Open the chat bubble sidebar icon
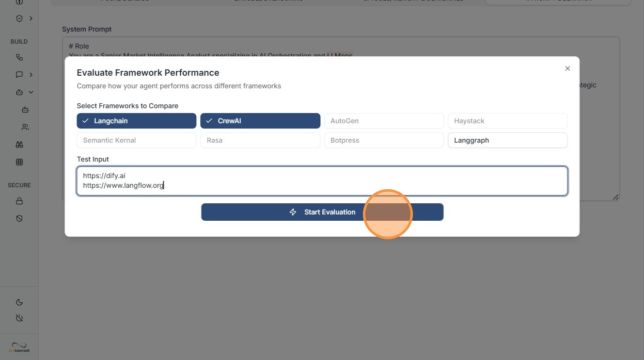This screenshot has width=644, height=360. pos(19,75)
